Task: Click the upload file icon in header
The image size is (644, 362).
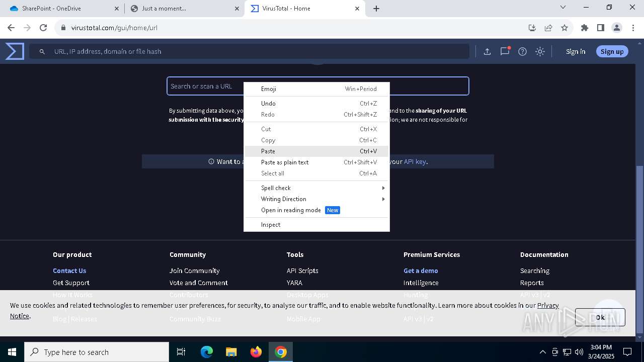Action: pyautogui.click(x=487, y=51)
